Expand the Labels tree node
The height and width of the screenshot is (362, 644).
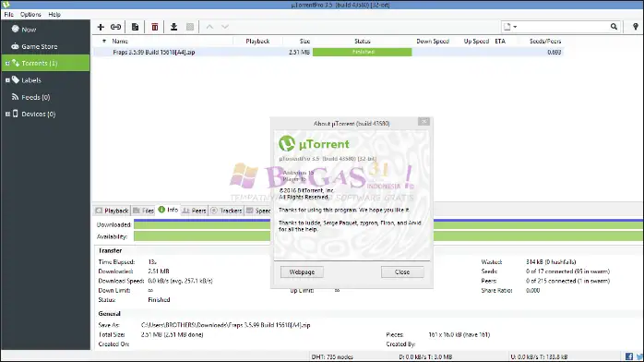7,80
